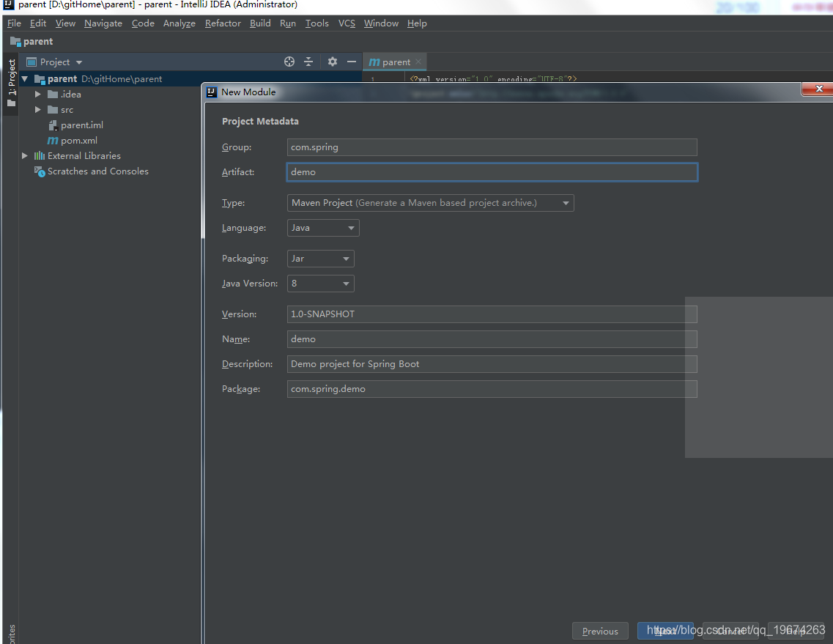Click the Cancel button in New Module
Image resolution: width=833 pixels, height=644 pixels.
pyautogui.click(x=730, y=632)
